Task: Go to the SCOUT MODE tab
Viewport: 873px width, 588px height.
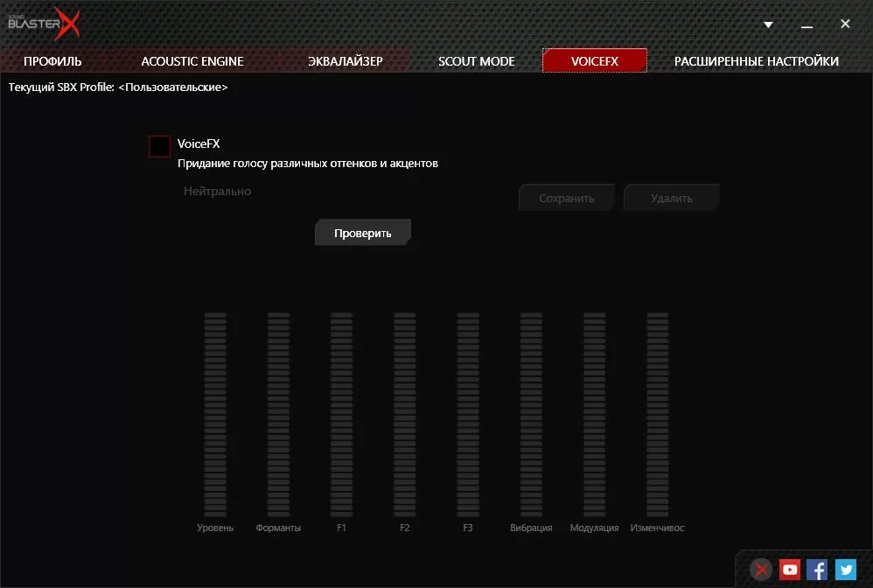Action: 477,61
